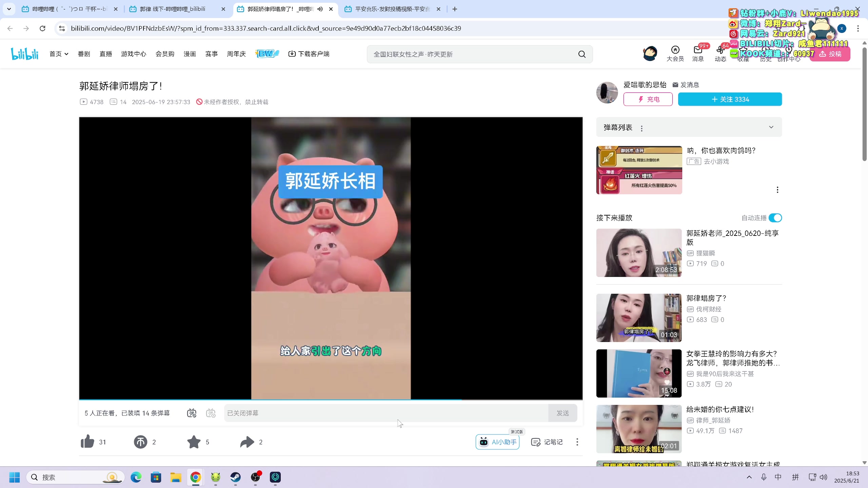868x488 pixels.
Task: Open danmaku settings icon next to toggle
Action: (211, 413)
